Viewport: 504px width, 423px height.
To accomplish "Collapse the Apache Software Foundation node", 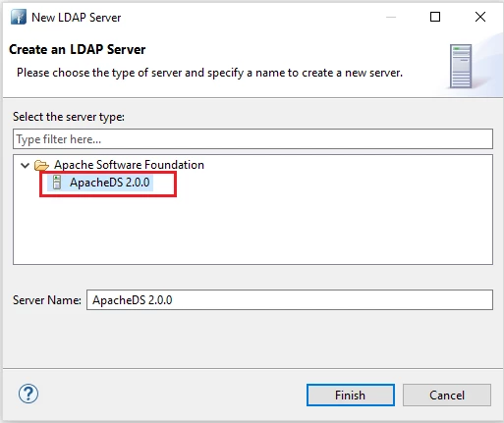I will point(25,165).
